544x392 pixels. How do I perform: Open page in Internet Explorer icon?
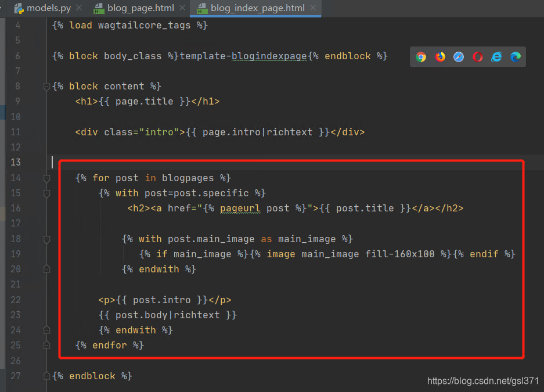(496, 57)
